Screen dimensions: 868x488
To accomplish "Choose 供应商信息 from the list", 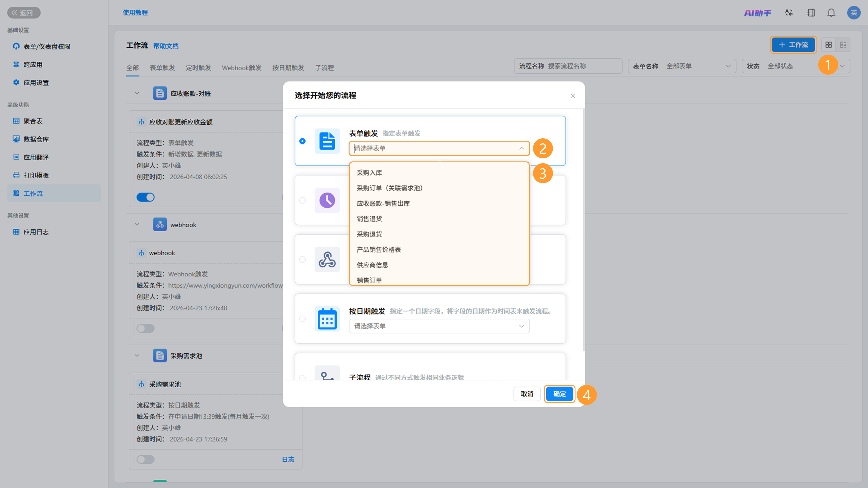I will pyautogui.click(x=439, y=265).
